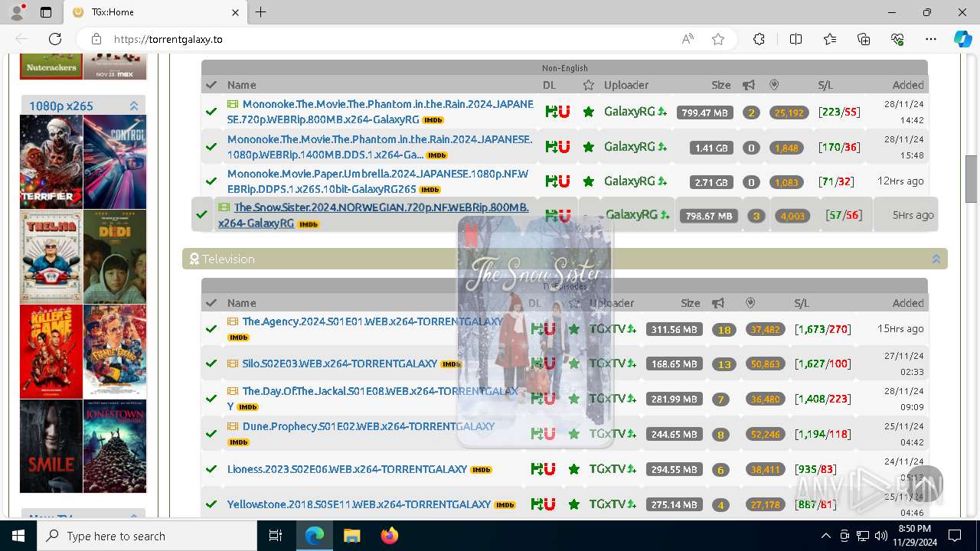Bookmark star for Yellowstone S05E11 row
Viewport: 980px width, 551px height.
573,504
